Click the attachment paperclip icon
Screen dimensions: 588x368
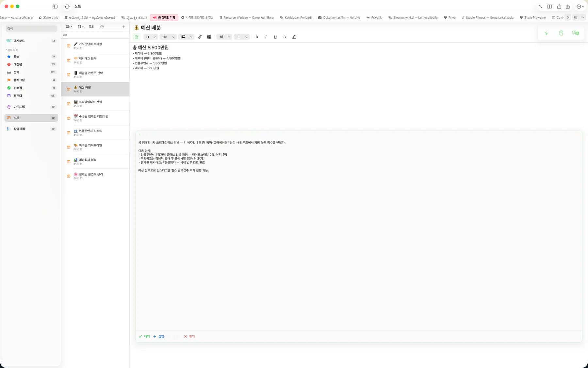point(200,37)
